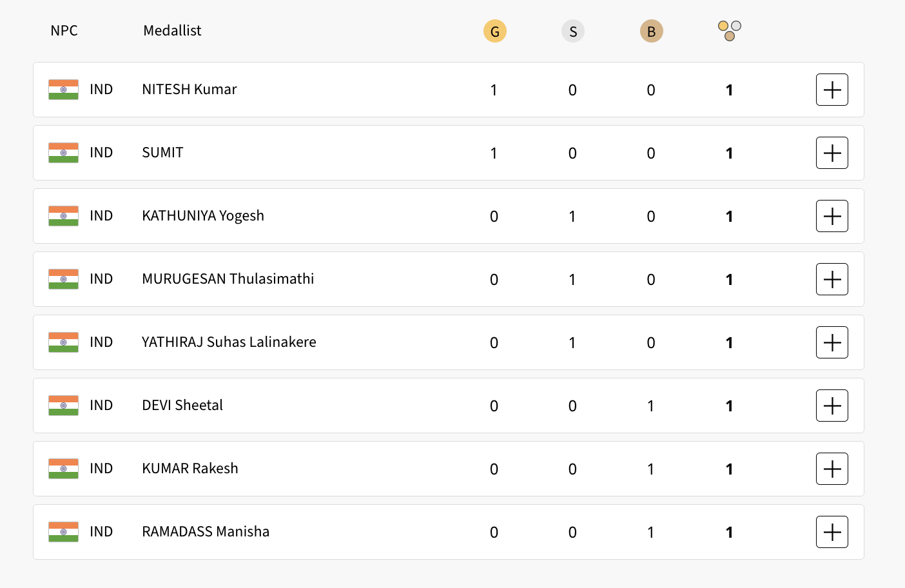Image resolution: width=905 pixels, height=588 pixels.
Task: Click the India flag beside SUMIT
Action: coord(63,153)
